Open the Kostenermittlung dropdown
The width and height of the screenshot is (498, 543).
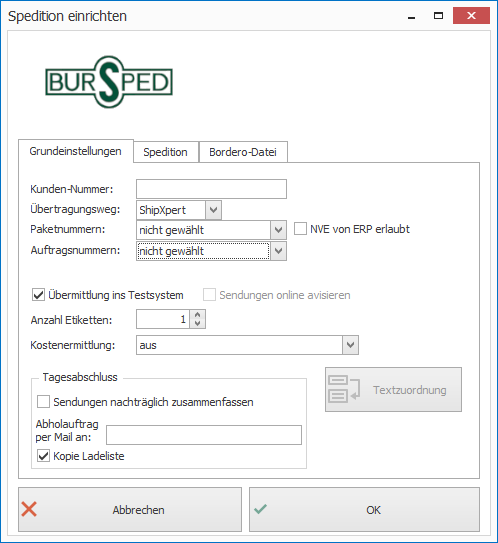coord(350,345)
